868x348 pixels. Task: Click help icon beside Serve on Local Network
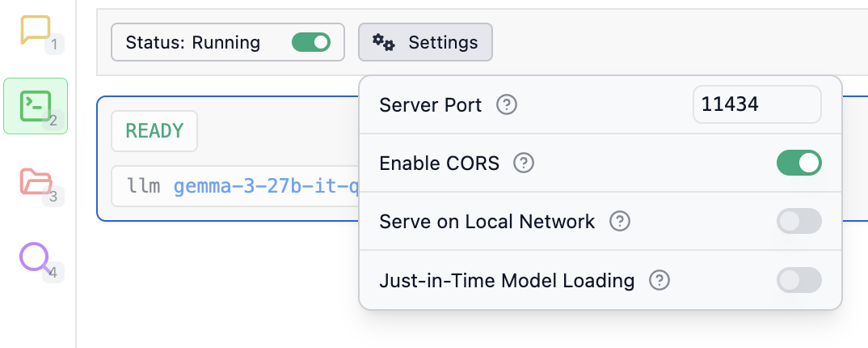tap(619, 221)
